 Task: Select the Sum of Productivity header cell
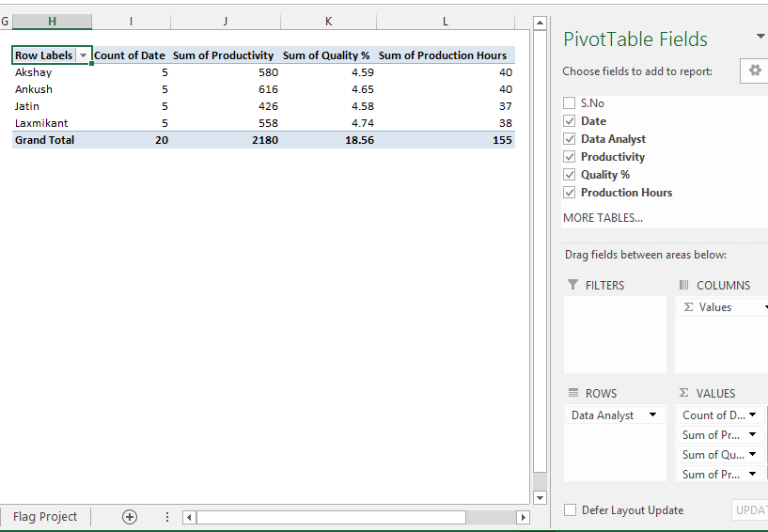point(226,55)
